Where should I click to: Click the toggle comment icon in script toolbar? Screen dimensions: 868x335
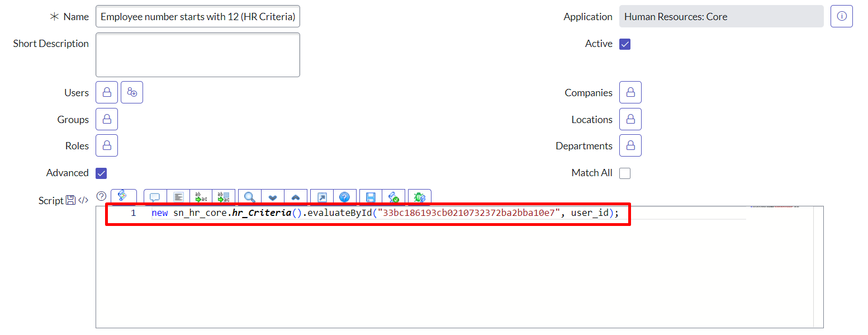tap(155, 197)
